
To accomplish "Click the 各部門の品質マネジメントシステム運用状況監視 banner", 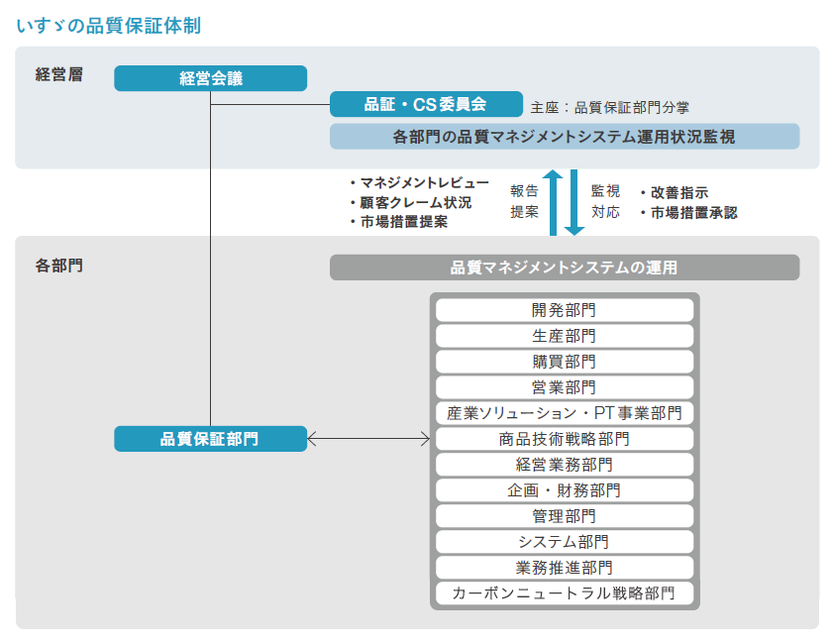I will coord(565,137).
